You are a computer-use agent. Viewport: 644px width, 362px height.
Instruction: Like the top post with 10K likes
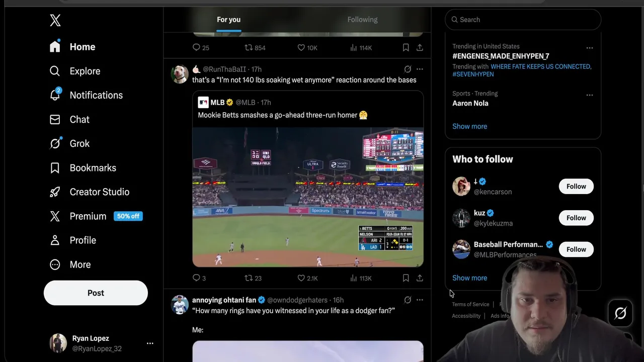(307, 48)
